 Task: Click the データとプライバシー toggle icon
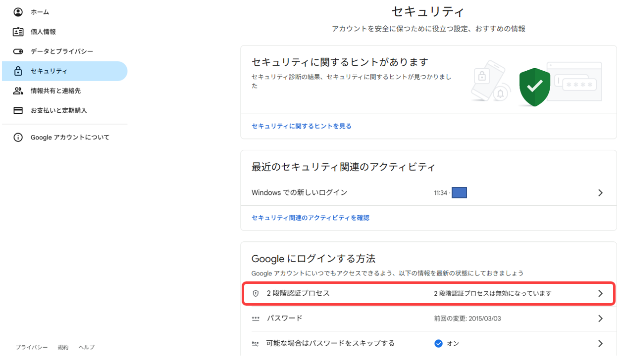(18, 51)
